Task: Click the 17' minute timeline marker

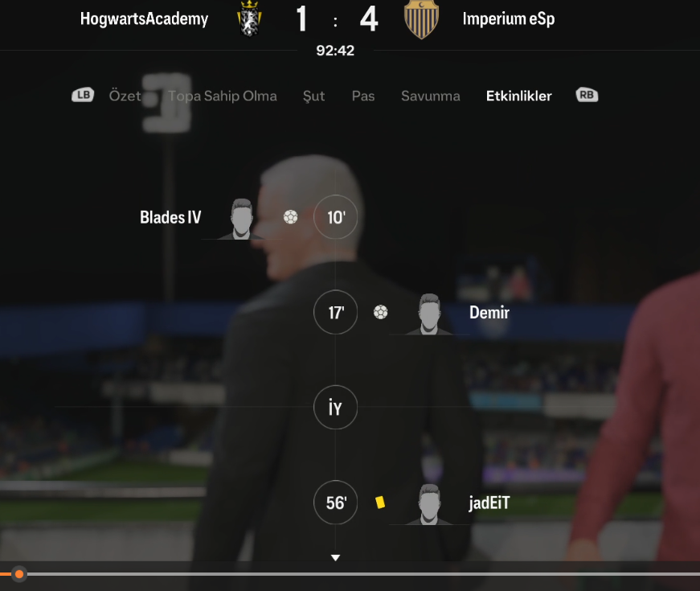Action: point(335,312)
